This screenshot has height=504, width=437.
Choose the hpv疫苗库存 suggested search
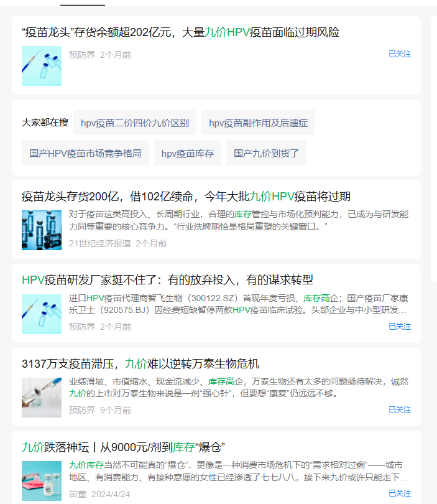[x=187, y=153]
